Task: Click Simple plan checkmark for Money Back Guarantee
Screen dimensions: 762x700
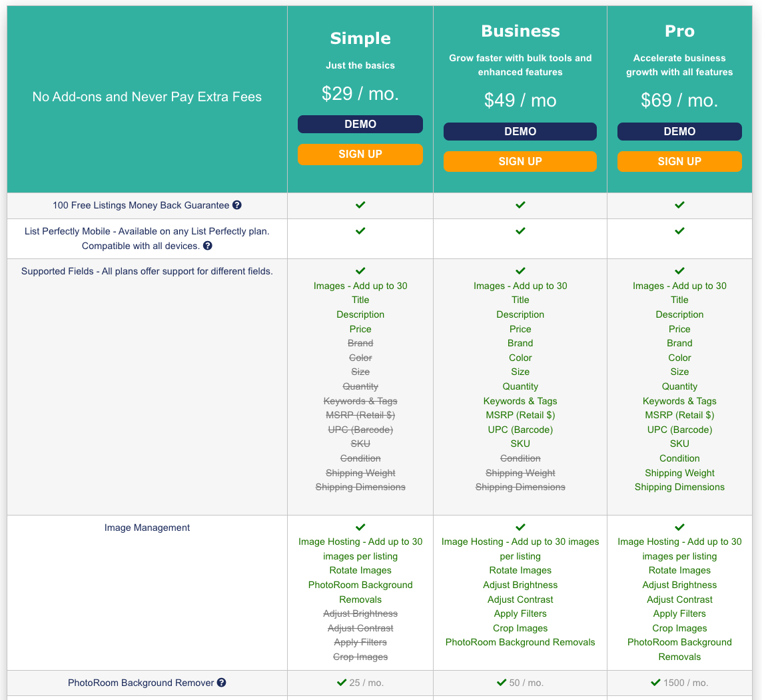Action: [x=360, y=205]
